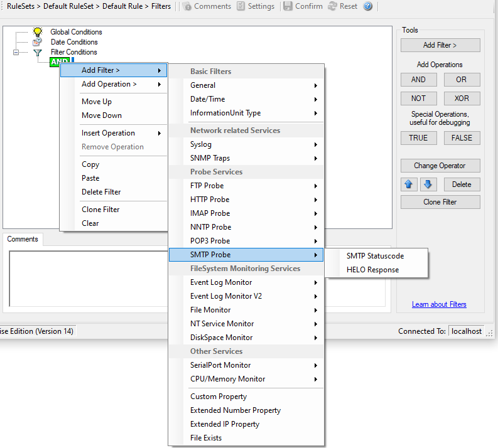Select SMTP Statuscode from the submenu

pyautogui.click(x=375, y=256)
